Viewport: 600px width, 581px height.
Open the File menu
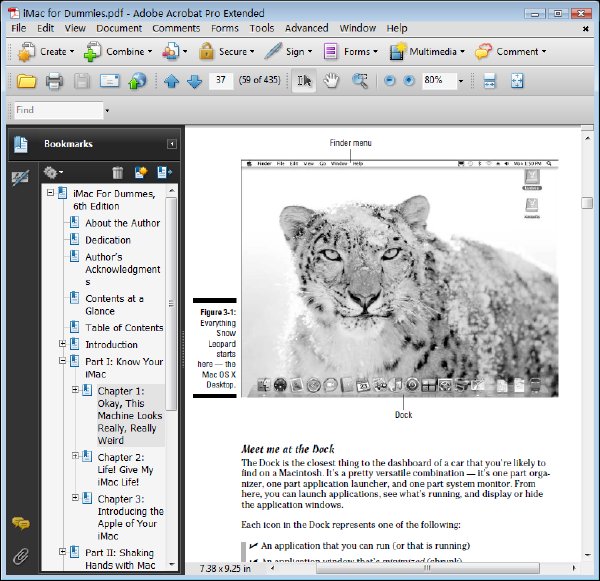click(19, 28)
